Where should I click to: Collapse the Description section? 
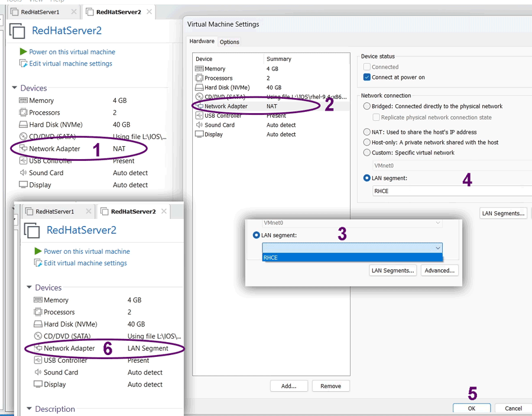[x=29, y=408]
